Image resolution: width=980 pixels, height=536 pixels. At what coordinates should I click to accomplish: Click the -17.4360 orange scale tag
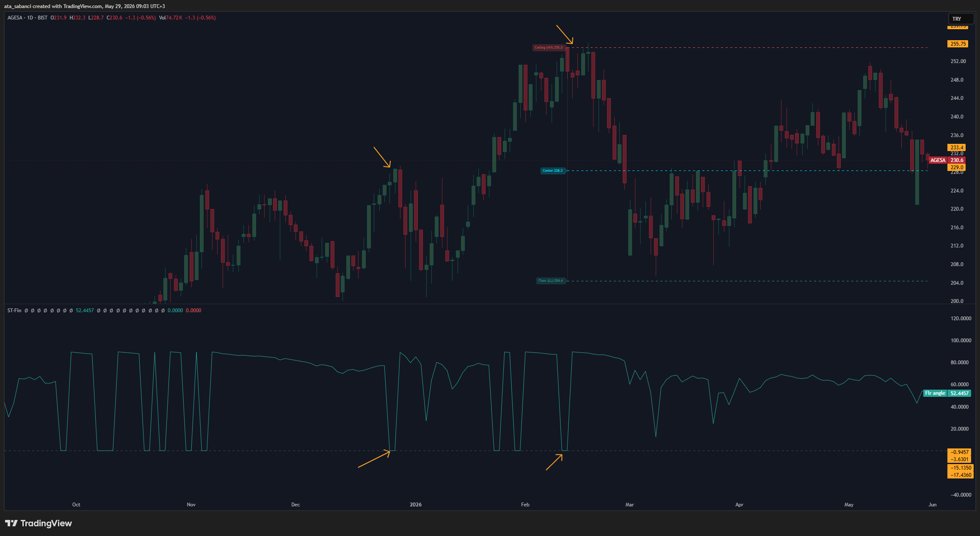click(961, 475)
